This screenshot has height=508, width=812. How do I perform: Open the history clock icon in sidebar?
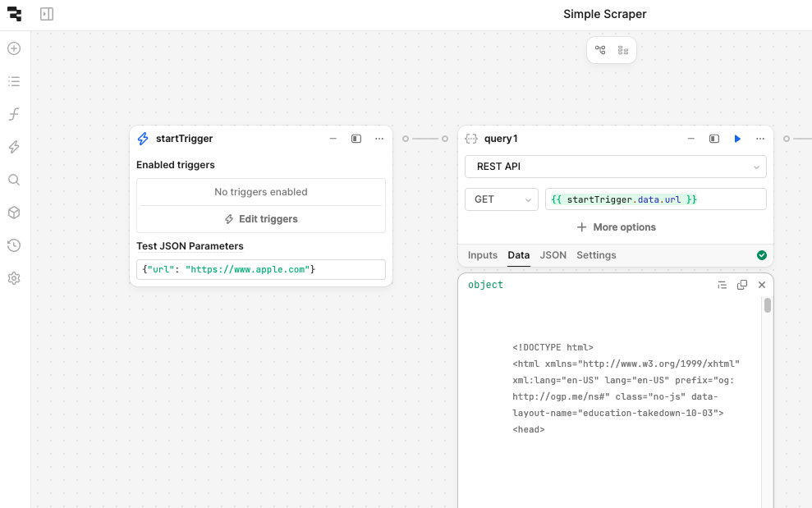pos(14,245)
